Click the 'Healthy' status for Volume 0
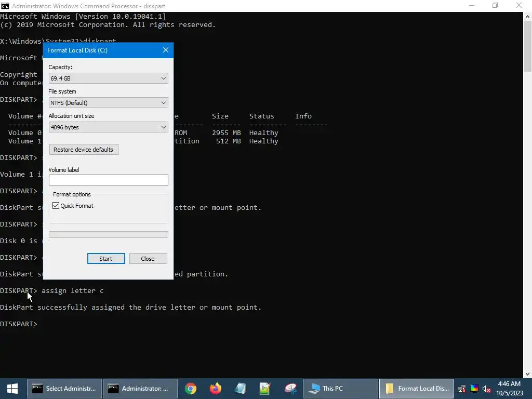 [263, 132]
